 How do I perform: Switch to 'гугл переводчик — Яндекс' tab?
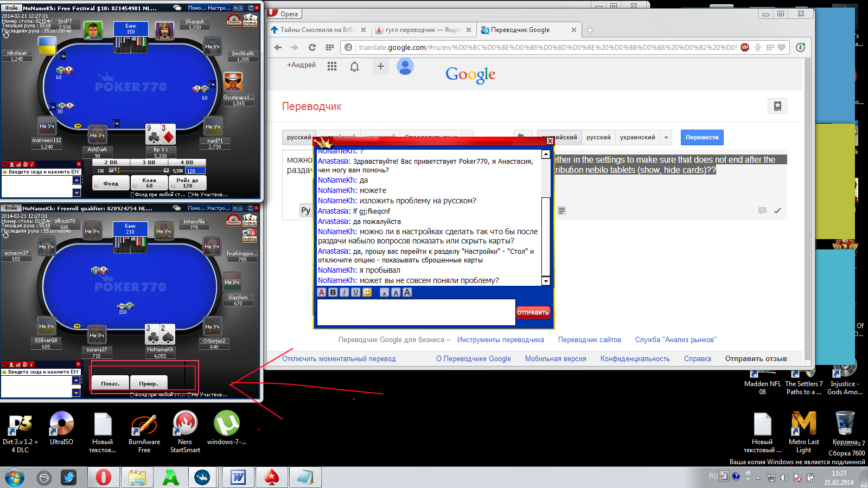423,30
